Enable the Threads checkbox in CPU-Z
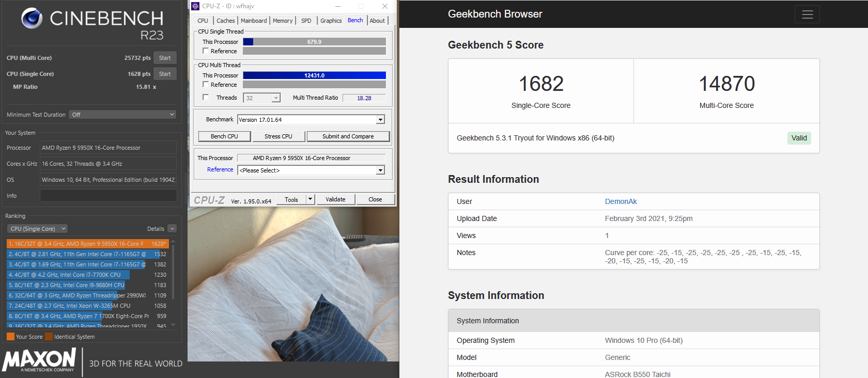868x378 pixels. (x=206, y=98)
